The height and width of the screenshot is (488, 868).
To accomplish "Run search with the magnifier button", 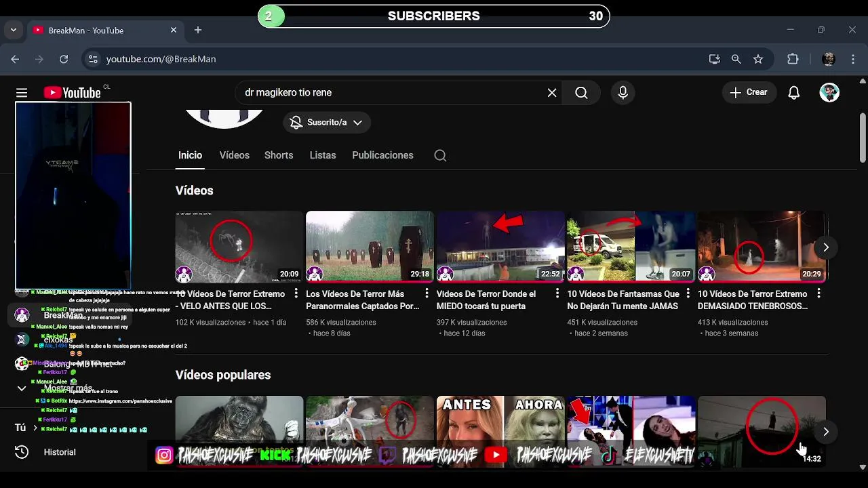I will click(x=581, y=93).
